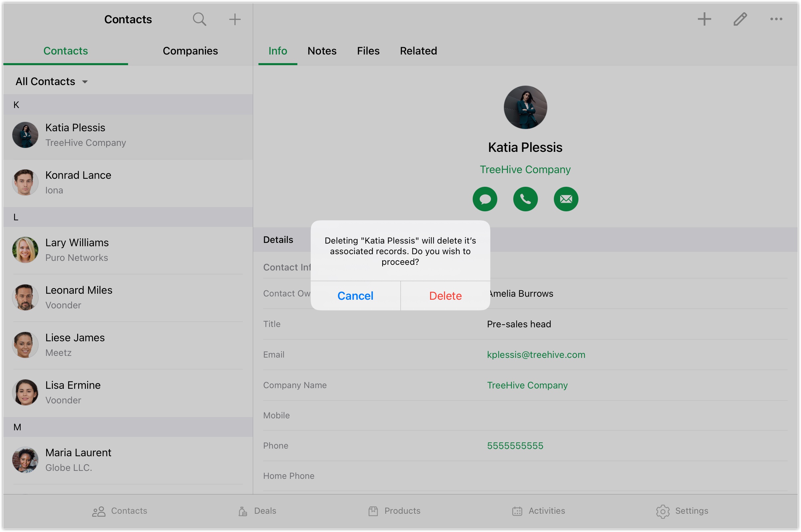
Task: Switch to the Companies tab
Action: click(190, 51)
